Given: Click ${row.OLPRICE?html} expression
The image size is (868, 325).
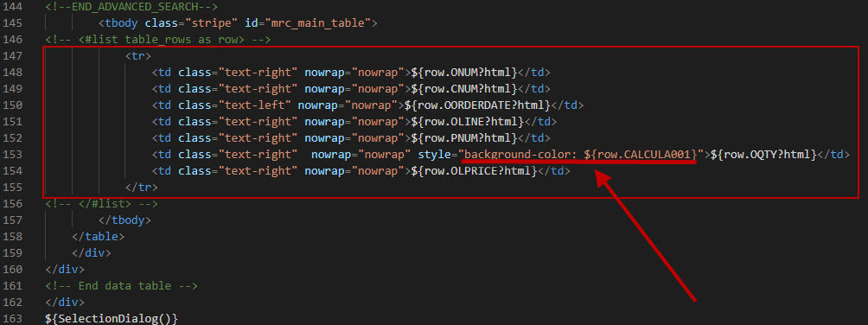Looking at the screenshot, I should pyautogui.click(x=475, y=171).
